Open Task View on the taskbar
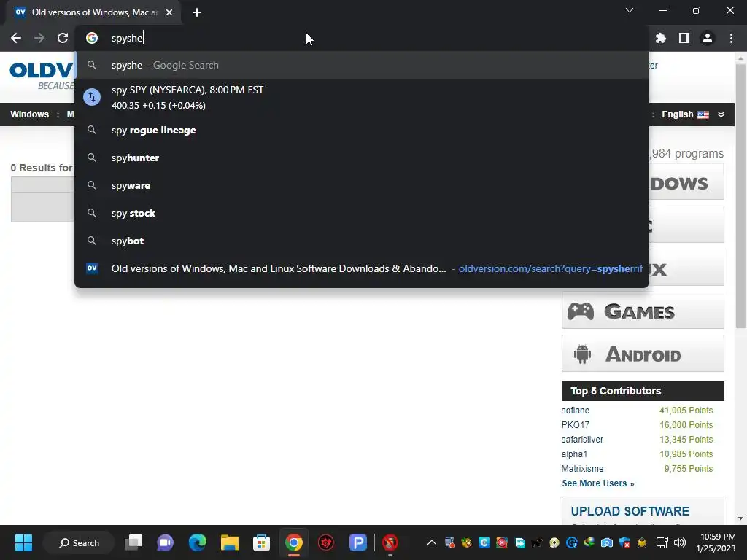Image resolution: width=747 pixels, height=560 pixels. coord(133,542)
